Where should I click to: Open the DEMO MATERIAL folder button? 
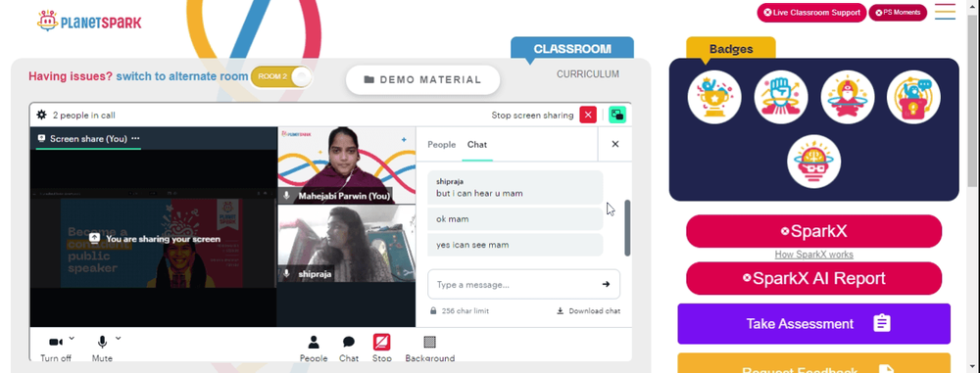[422, 80]
